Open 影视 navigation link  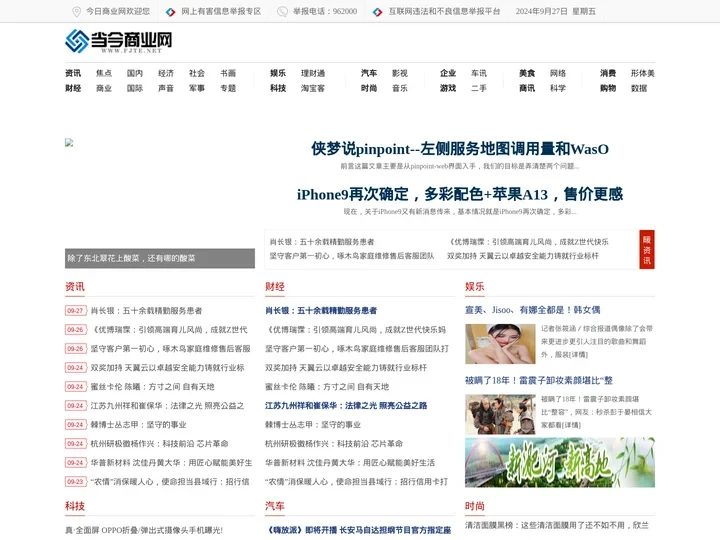400,73
